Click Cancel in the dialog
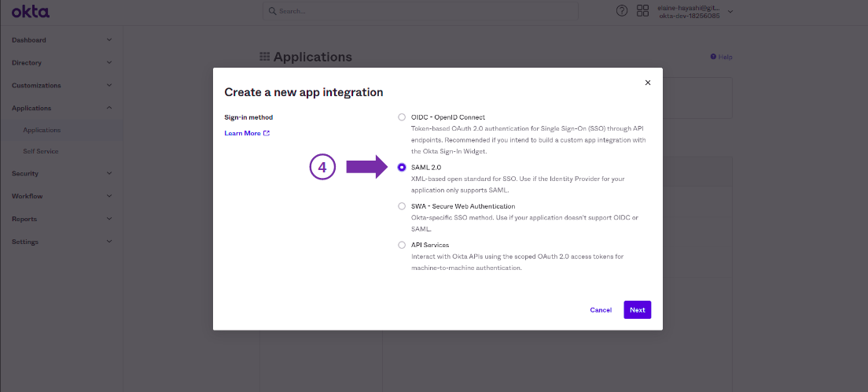 point(601,310)
